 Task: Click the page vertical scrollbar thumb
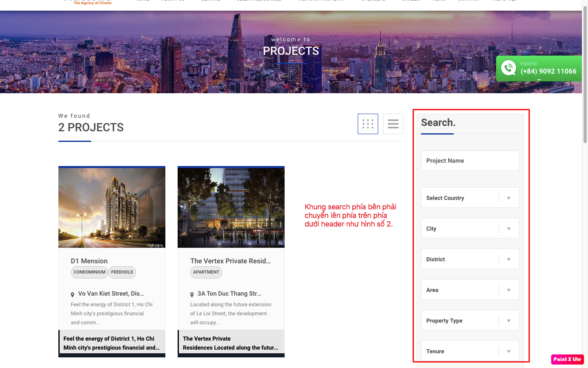[585, 74]
